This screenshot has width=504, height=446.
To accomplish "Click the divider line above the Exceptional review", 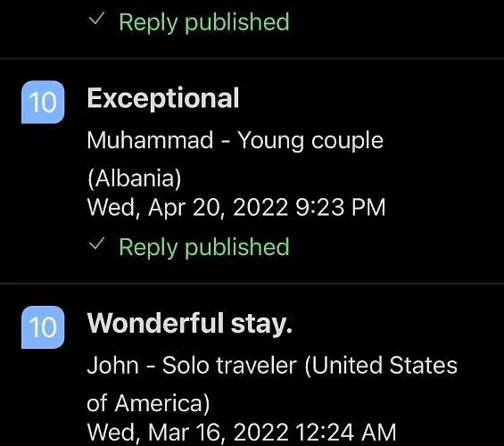I will (252, 59).
